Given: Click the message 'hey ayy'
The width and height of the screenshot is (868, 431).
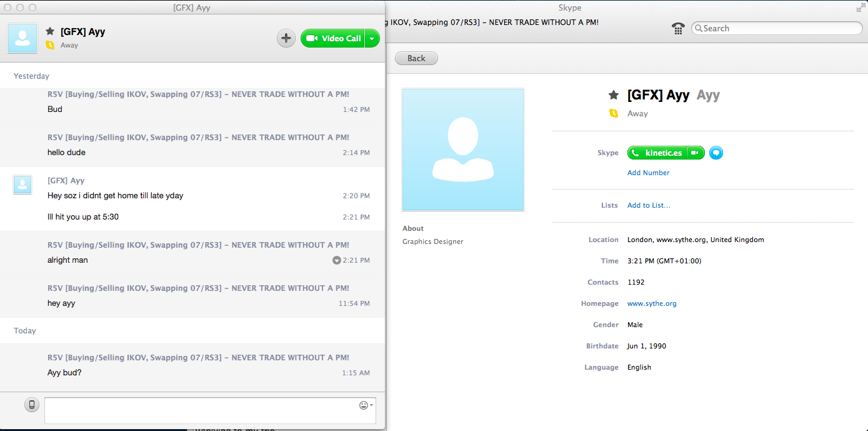Looking at the screenshot, I should click(x=61, y=303).
